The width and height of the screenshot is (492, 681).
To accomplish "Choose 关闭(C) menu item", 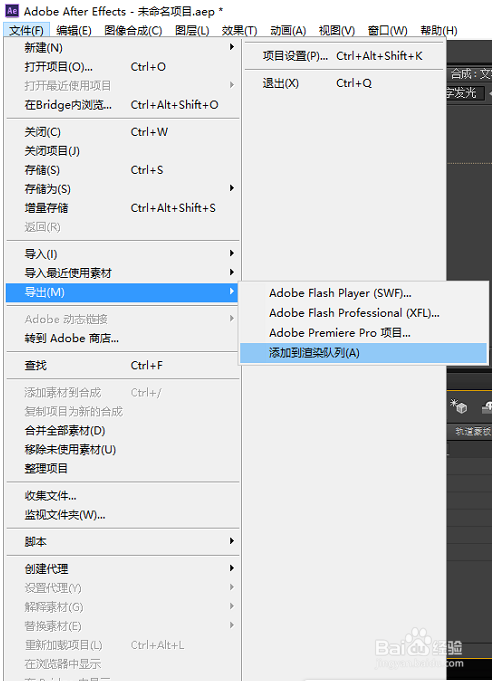I will pyautogui.click(x=122, y=132).
